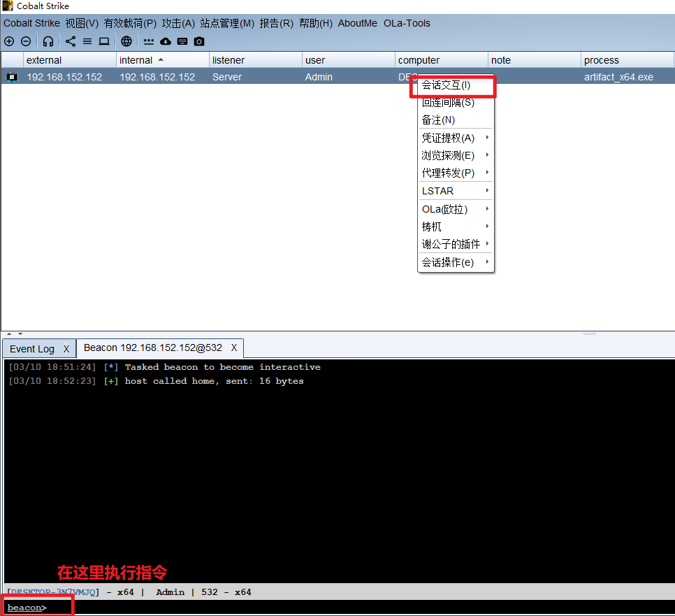Click 'Tasked beacon to become interactive' log line
Screen dimensions: 675x616
223,367
